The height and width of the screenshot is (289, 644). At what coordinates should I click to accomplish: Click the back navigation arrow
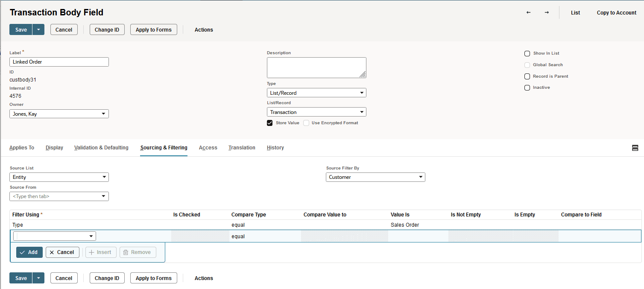(528, 13)
